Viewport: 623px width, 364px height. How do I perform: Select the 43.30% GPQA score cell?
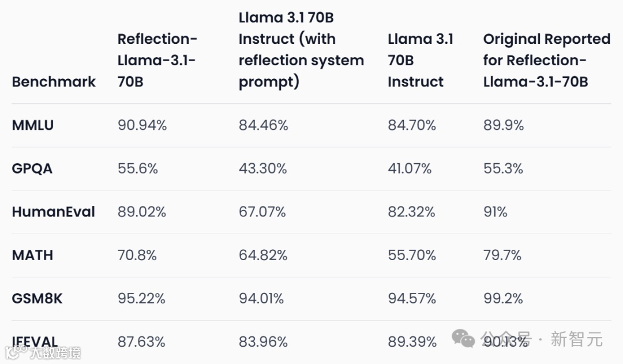263,168
